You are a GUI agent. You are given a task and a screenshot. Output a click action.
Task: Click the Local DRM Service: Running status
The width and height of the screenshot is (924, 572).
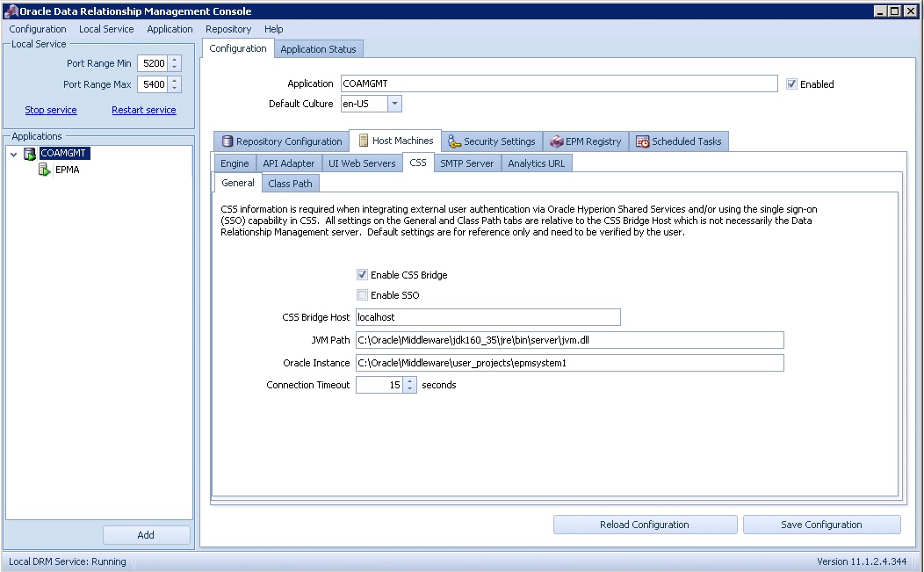(x=67, y=561)
